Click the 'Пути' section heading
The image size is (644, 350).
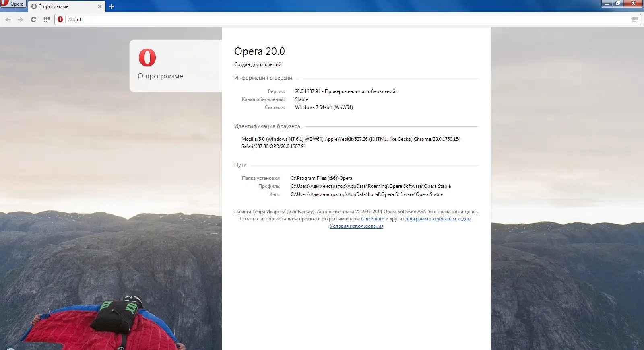[x=240, y=165]
